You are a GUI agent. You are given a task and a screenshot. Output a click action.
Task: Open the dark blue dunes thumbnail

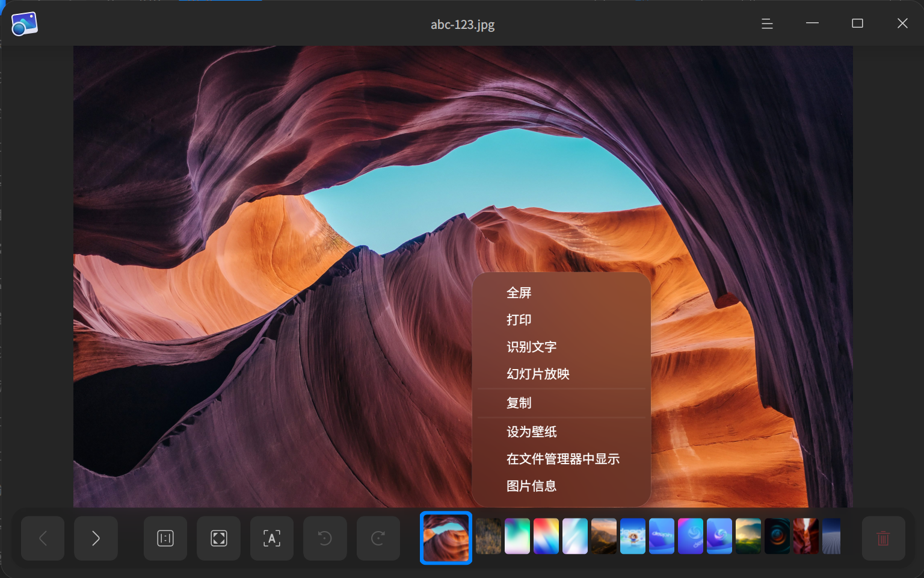[831, 536]
